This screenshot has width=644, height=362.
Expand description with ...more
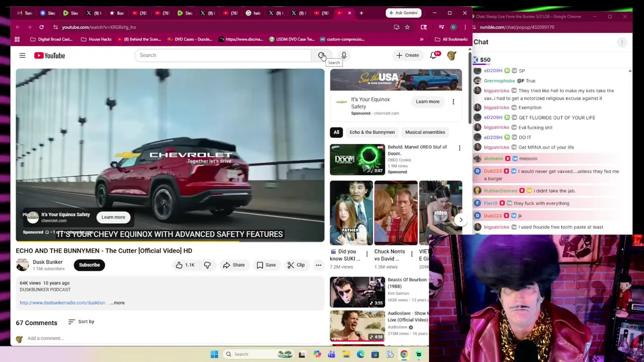117,303
